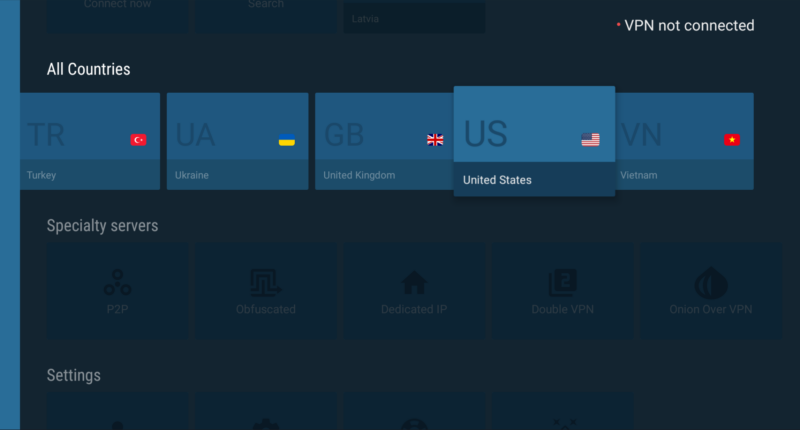Click the Settings heading
The height and width of the screenshot is (430, 800).
point(74,375)
